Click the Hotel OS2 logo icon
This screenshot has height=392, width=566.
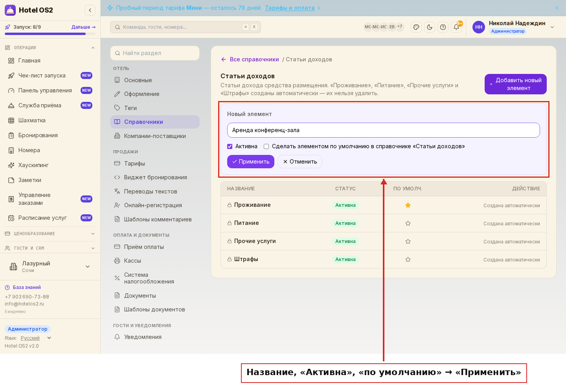click(x=10, y=10)
